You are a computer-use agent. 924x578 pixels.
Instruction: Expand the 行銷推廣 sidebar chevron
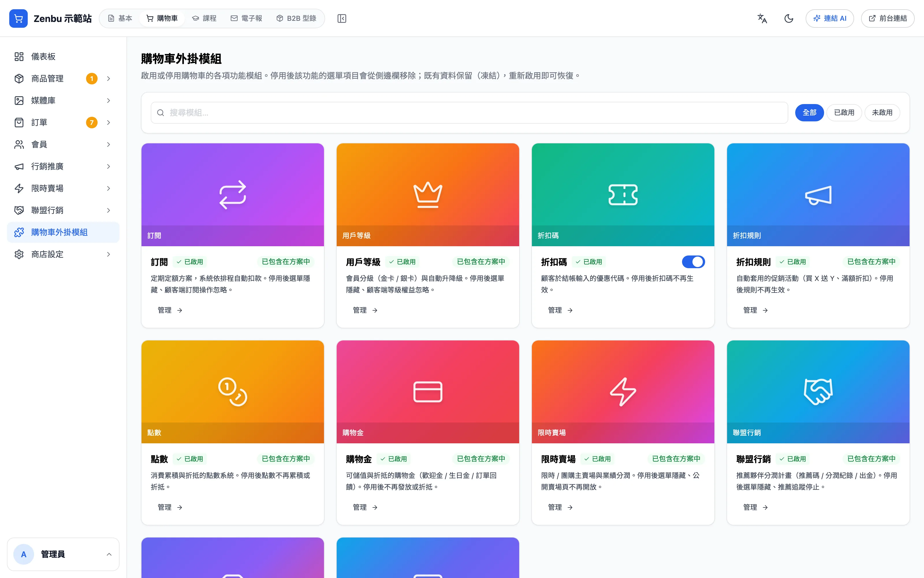point(109,166)
